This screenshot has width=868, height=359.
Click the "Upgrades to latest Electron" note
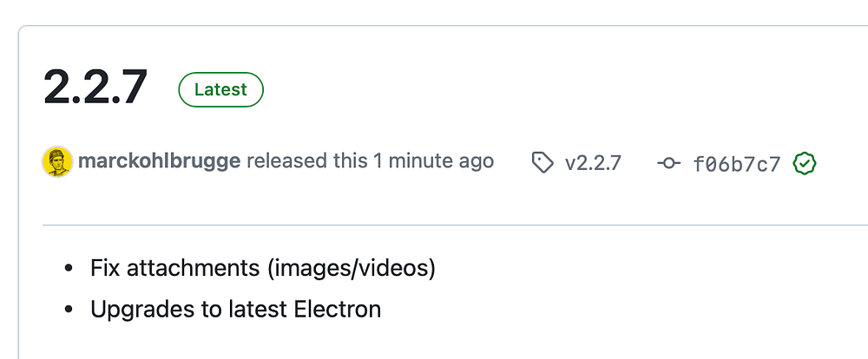click(235, 309)
